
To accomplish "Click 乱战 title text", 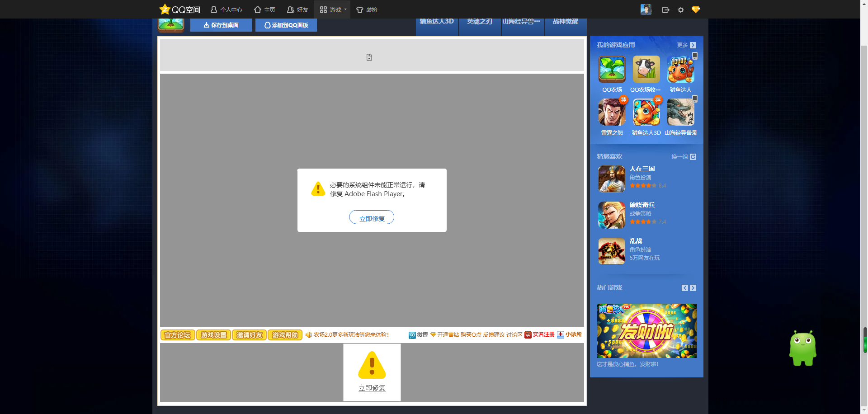I will 636,241.
